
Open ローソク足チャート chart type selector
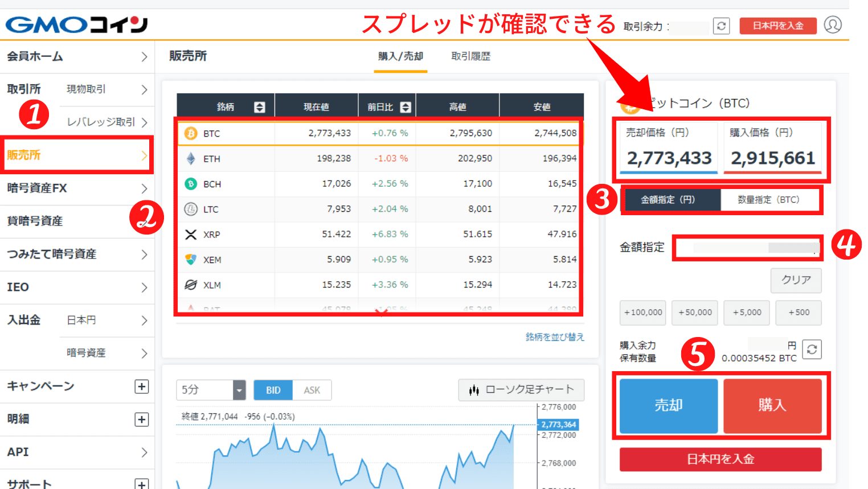521,390
